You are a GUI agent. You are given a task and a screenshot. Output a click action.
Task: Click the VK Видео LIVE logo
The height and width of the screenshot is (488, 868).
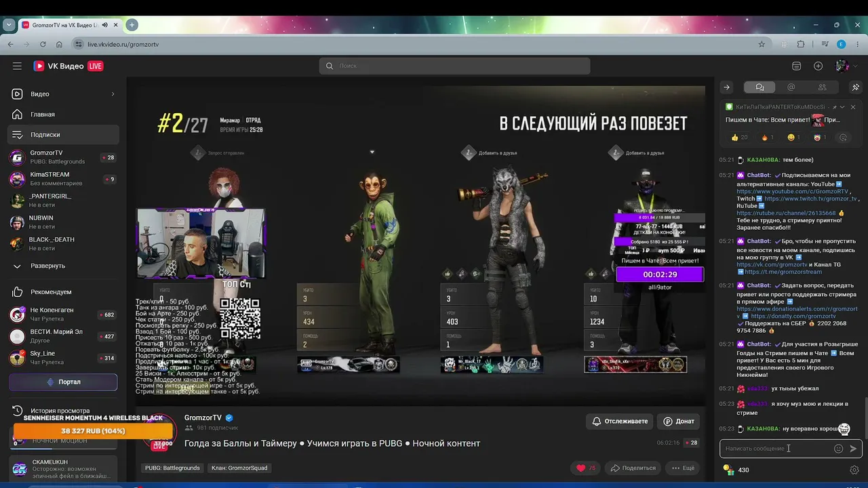coord(68,66)
